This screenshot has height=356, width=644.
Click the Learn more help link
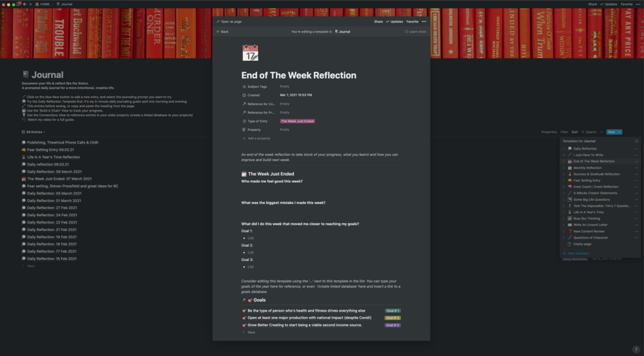click(x=415, y=31)
